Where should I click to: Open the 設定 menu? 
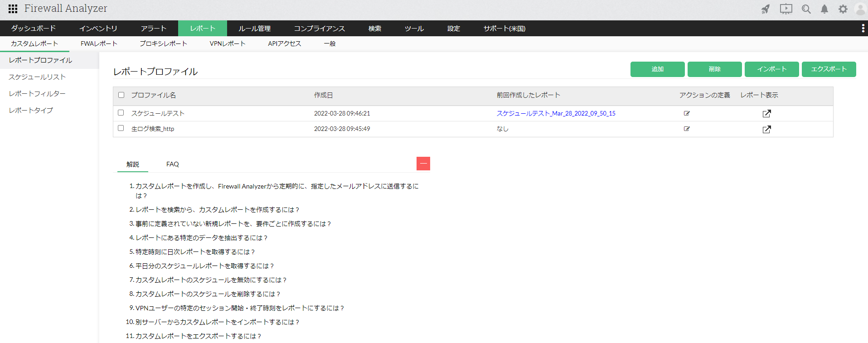(454, 29)
